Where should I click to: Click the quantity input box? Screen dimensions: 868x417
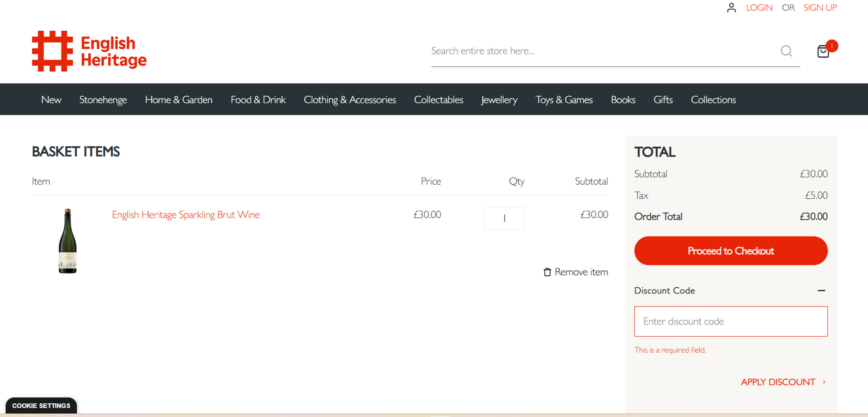pyautogui.click(x=504, y=218)
